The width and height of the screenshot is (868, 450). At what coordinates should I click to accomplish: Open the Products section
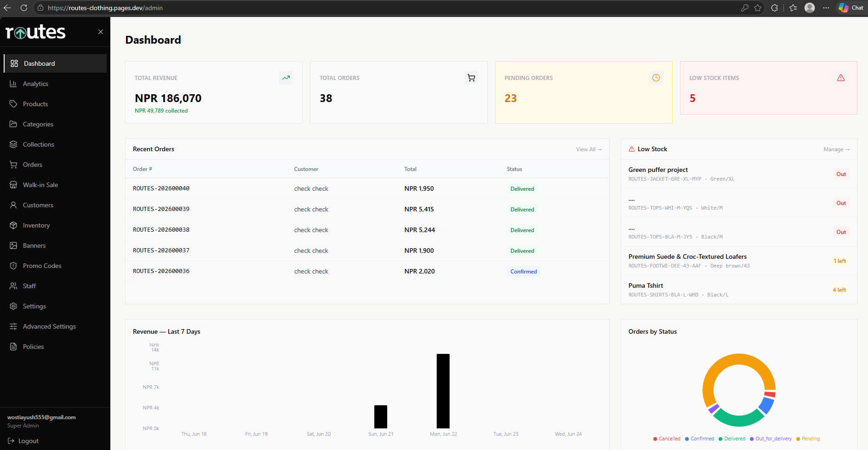(x=55, y=104)
